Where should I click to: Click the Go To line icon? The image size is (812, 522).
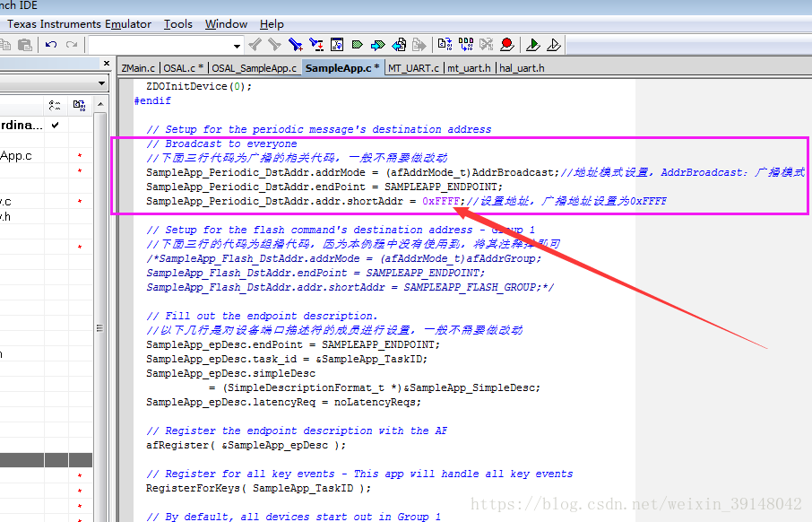click(x=337, y=45)
